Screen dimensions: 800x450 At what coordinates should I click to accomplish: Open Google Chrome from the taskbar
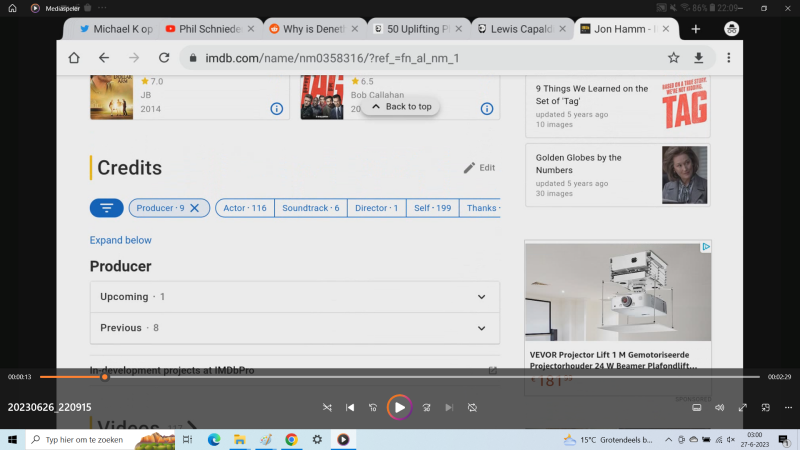coord(291,439)
